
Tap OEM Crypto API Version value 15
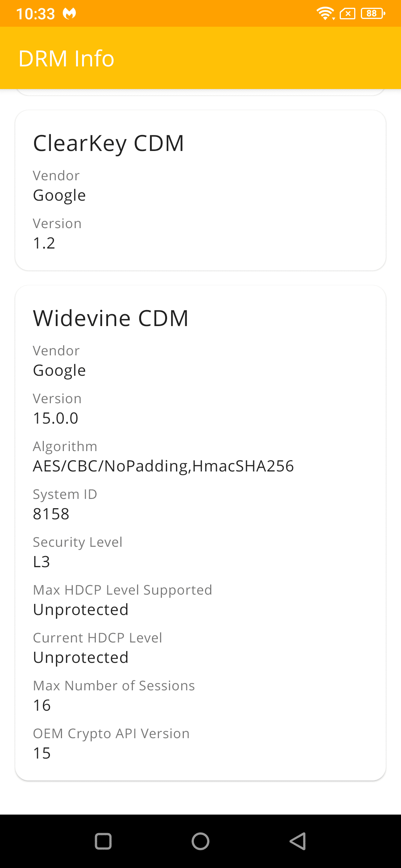[x=42, y=753]
